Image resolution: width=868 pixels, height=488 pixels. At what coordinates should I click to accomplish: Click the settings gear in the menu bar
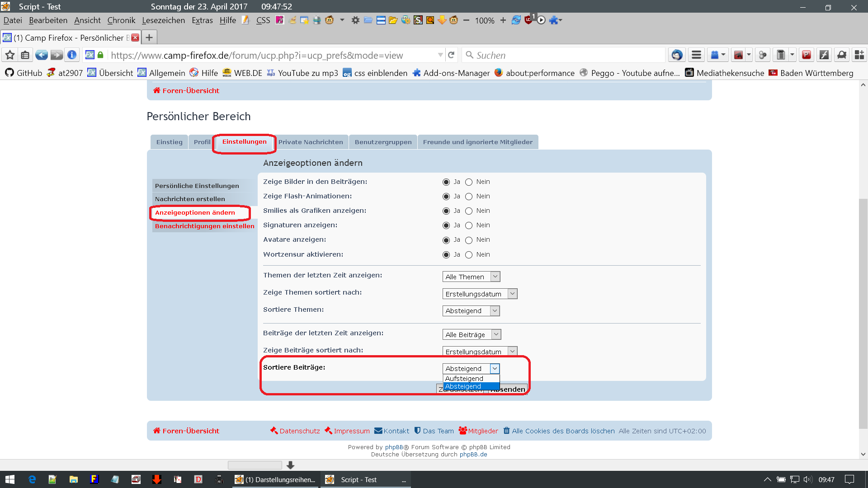355,20
